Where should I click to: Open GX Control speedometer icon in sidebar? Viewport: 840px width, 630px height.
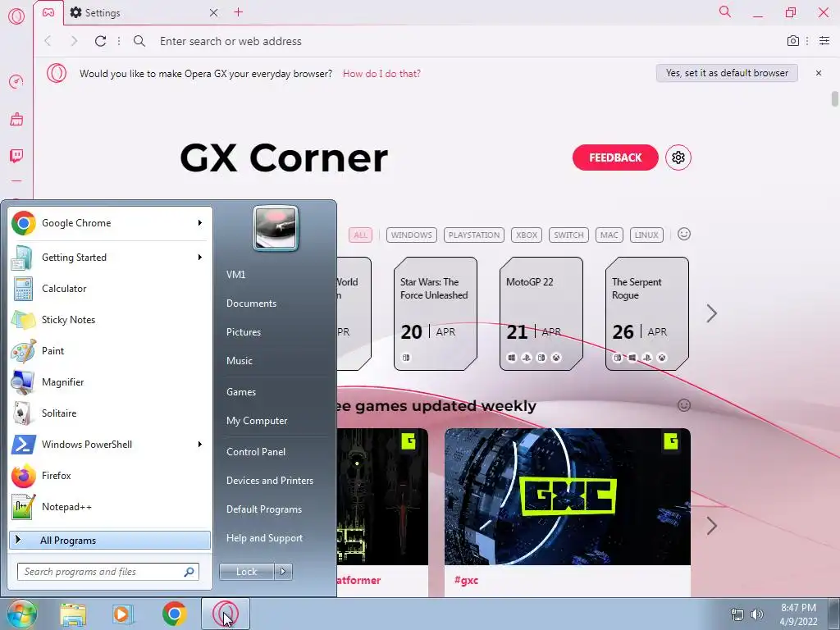(16, 81)
